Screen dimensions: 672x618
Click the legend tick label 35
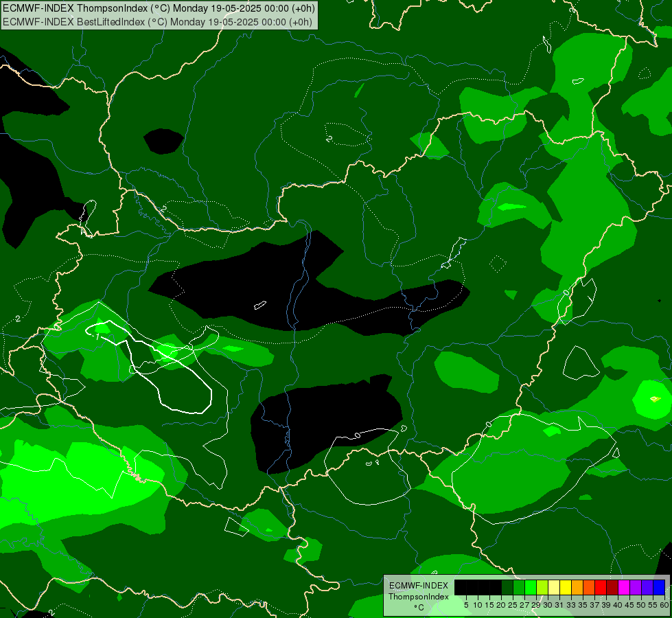583,605
